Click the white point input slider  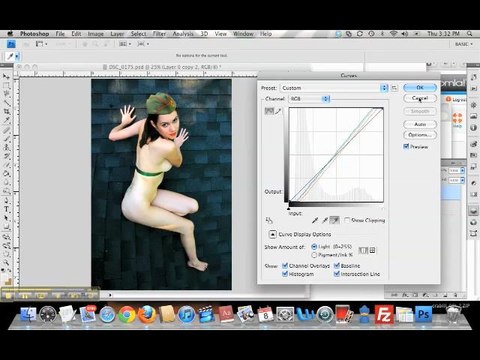coord(382,208)
